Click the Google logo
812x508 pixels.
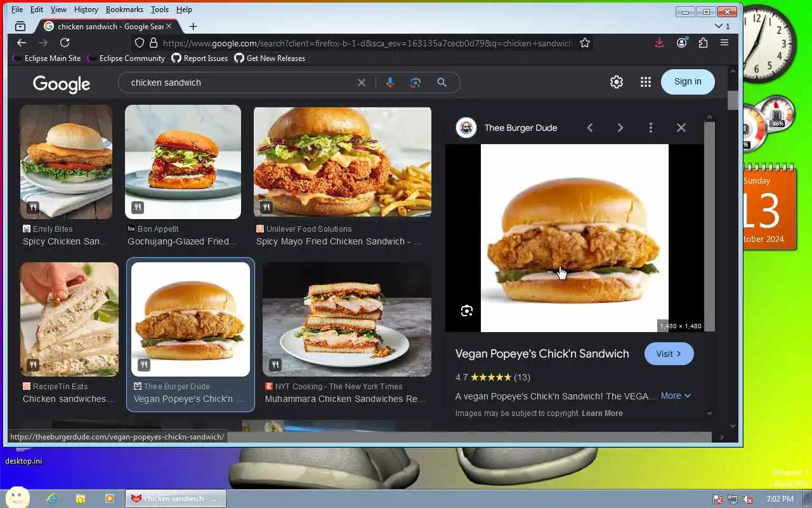tap(62, 84)
